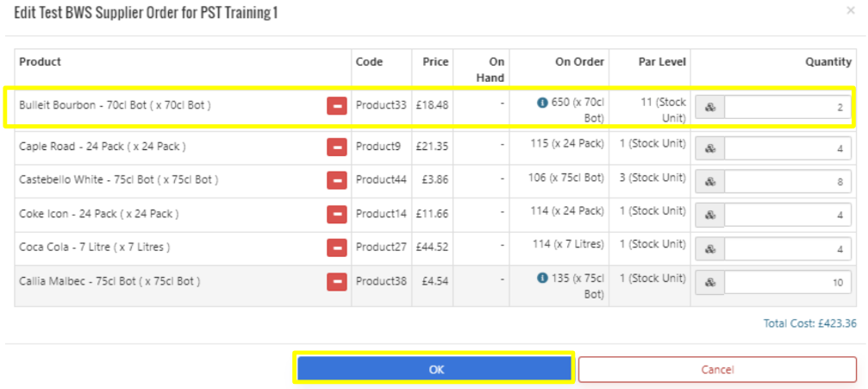
Task: Click unit icon beside Callia Malbec quantity
Action: click(x=710, y=283)
